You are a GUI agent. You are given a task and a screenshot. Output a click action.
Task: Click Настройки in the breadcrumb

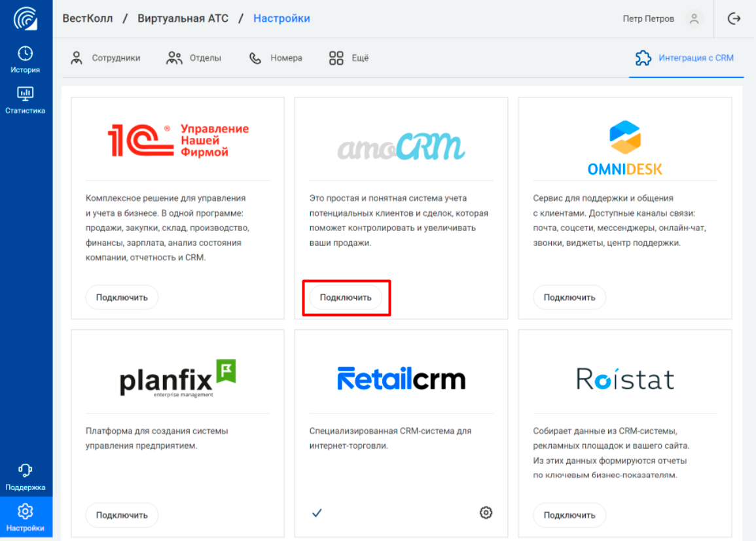281,18
